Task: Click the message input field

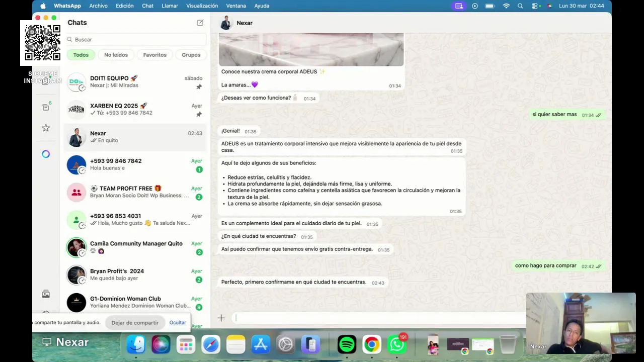Action: [378, 318]
